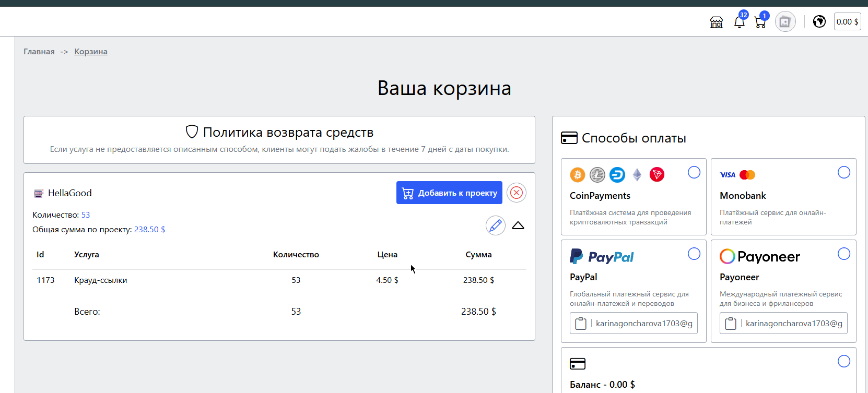Viewport: 868px width, 393px height.
Task: Click the Способы оплаты card icon
Action: 569,138
